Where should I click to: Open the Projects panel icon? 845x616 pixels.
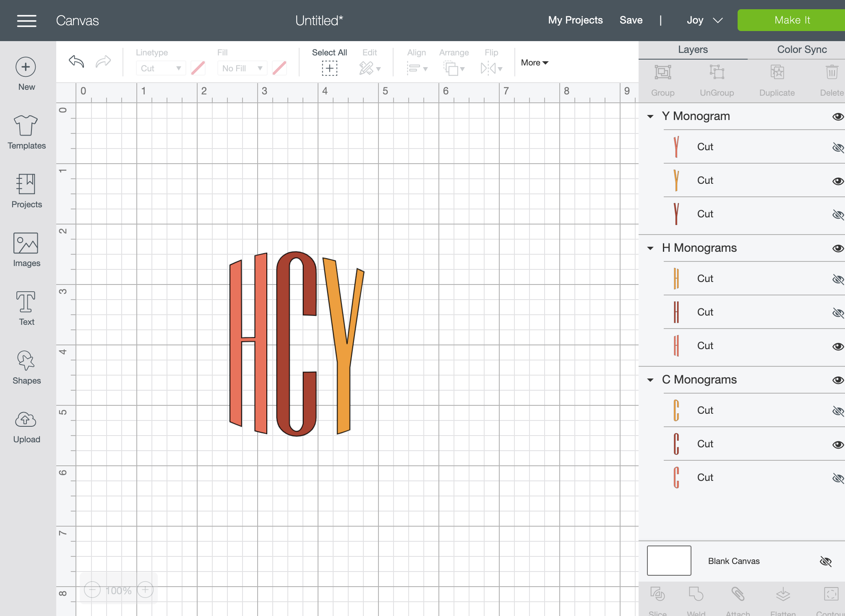(x=26, y=184)
